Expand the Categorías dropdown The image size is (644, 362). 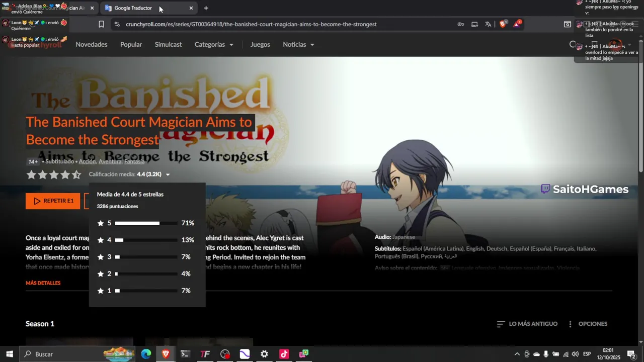pos(214,44)
